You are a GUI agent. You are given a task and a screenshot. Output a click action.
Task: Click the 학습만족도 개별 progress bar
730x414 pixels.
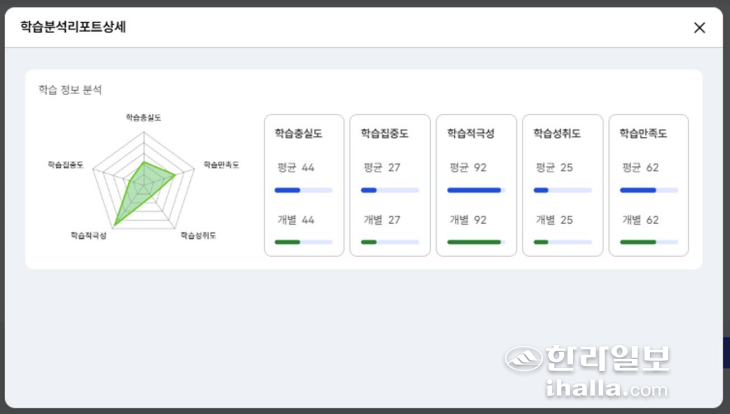tap(648, 242)
